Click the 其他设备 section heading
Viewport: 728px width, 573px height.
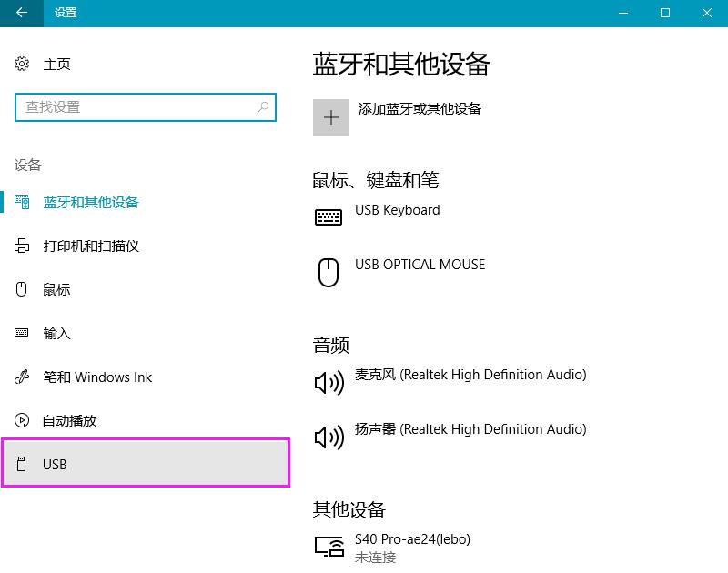tap(349, 509)
